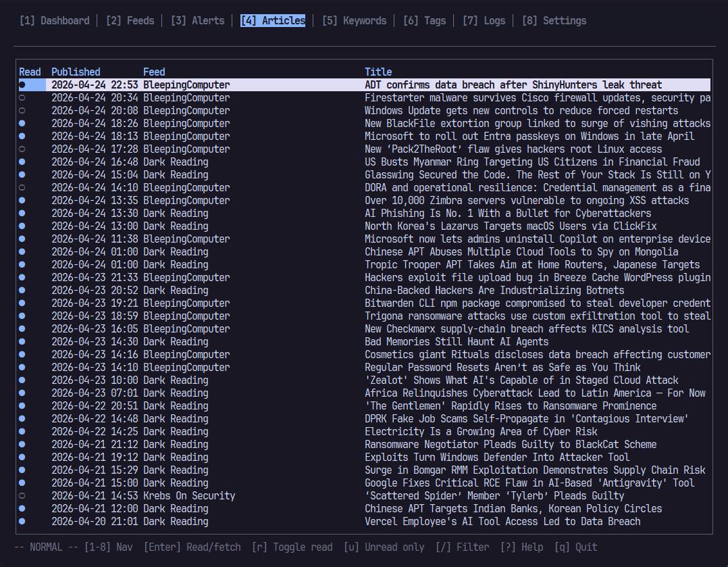Click the [Enter] Read/fetch hint
This screenshot has height=567, width=728.
[x=192, y=547]
